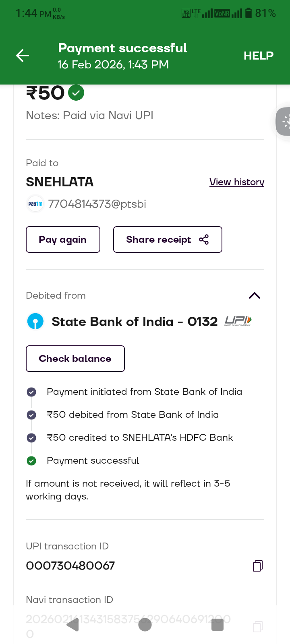This screenshot has height=644, width=290.
Task: Collapse the Debited from section chevron
Action: (x=255, y=295)
